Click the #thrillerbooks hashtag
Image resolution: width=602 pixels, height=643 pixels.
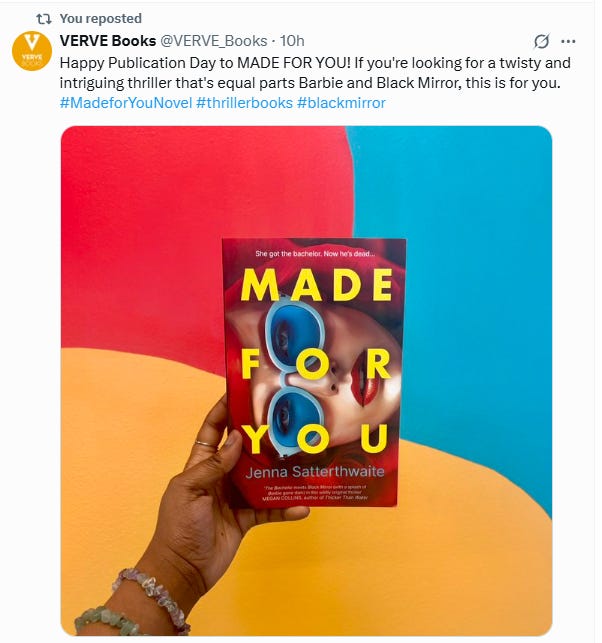point(244,103)
